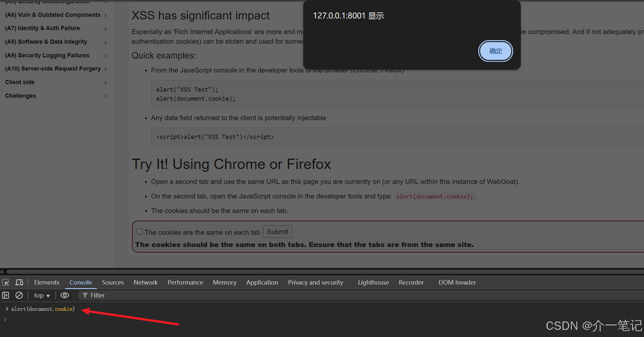Open the Privacy and security tab
The image size is (644, 337).
[315, 282]
